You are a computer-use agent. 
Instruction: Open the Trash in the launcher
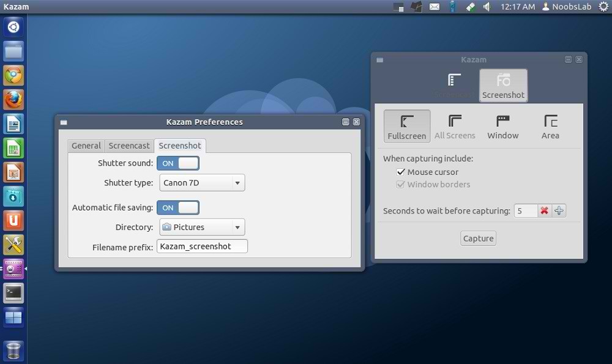coord(13,350)
